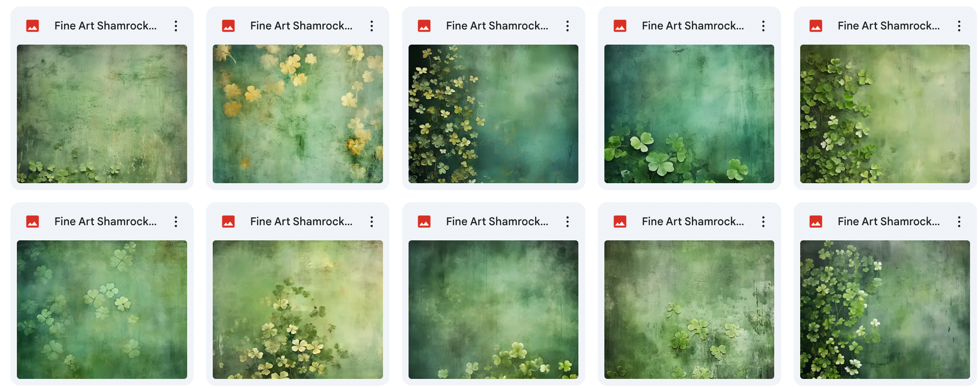The height and width of the screenshot is (388, 980).
Task: Open more options for third top-row file
Action: pyautogui.click(x=568, y=26)
